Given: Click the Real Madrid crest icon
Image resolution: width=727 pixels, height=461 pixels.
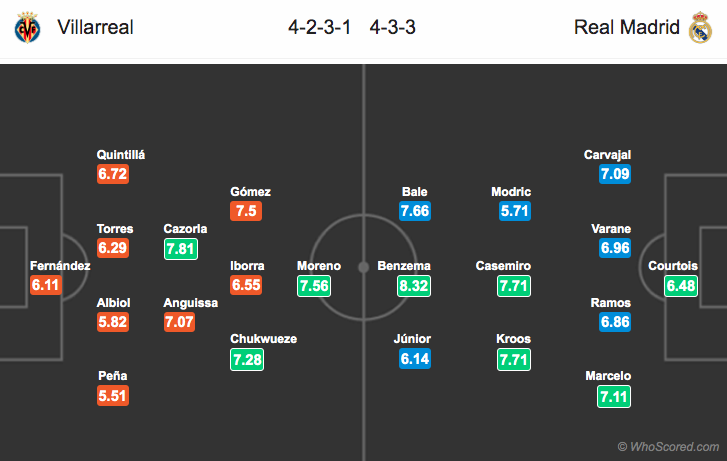Looking at the screenshot, I should click(x=700, y=27).
